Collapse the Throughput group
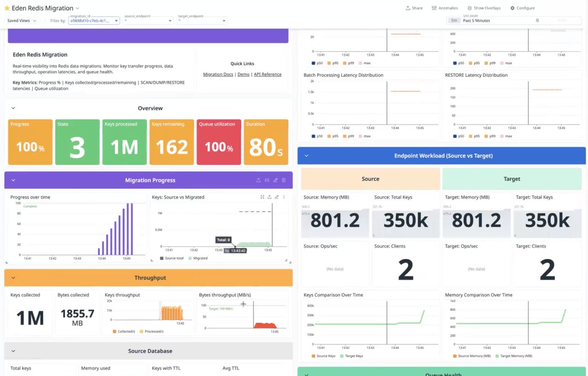 13,278
